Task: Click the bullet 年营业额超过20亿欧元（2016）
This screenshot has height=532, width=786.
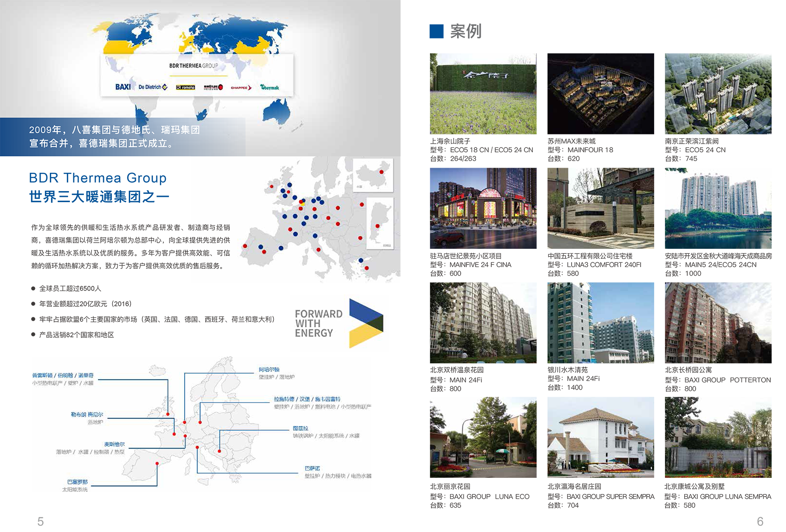Action: (86, 304)
